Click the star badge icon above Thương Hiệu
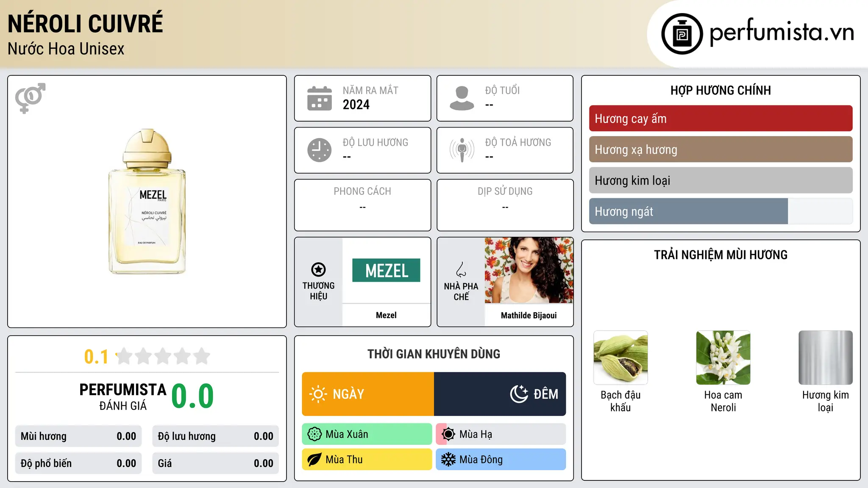 pyautogui.click(x=318, y=269)
